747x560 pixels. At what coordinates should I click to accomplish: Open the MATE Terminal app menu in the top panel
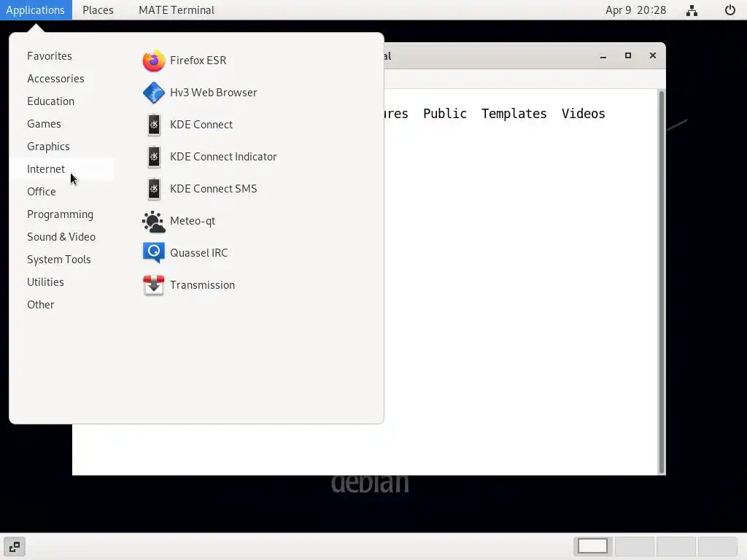177,10
